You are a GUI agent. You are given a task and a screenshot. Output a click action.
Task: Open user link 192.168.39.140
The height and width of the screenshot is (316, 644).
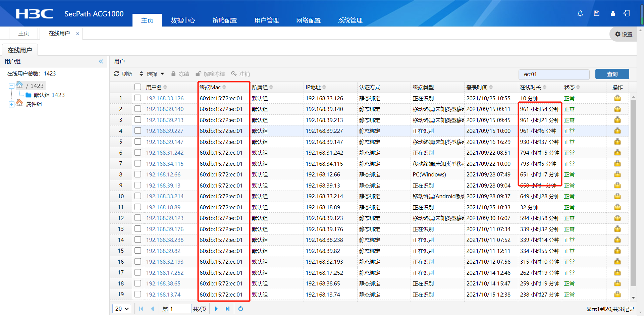[165, 109]
